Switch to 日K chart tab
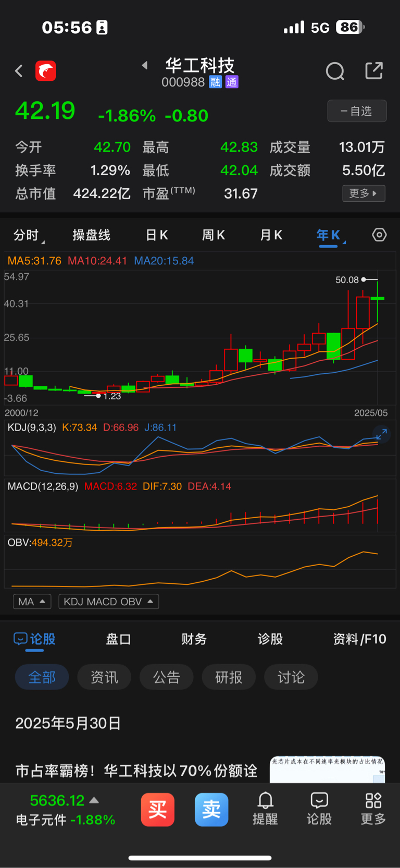 click(x=157, y=235)
